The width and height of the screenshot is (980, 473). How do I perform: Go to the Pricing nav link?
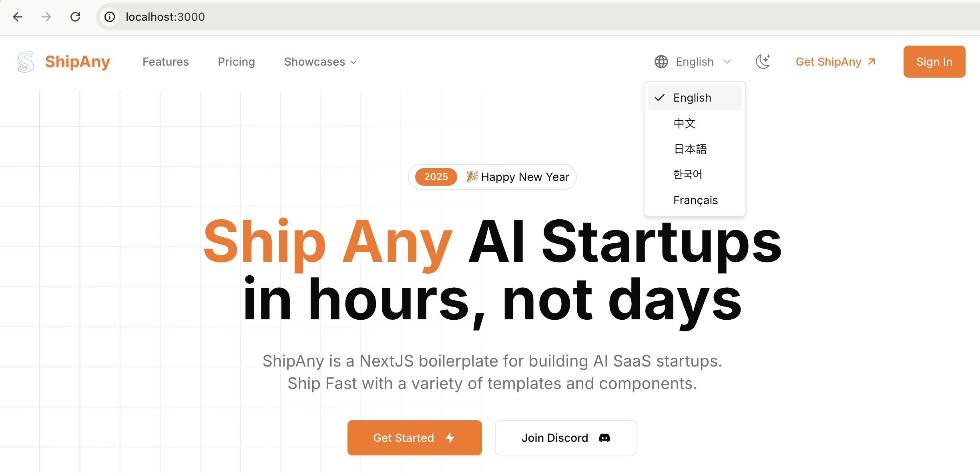[x=236, y=62]
